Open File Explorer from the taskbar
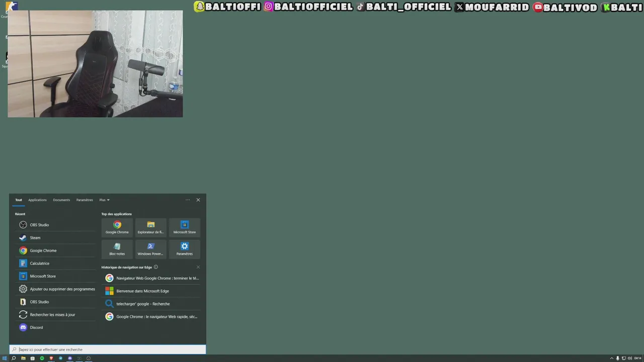 coord(23,358)
